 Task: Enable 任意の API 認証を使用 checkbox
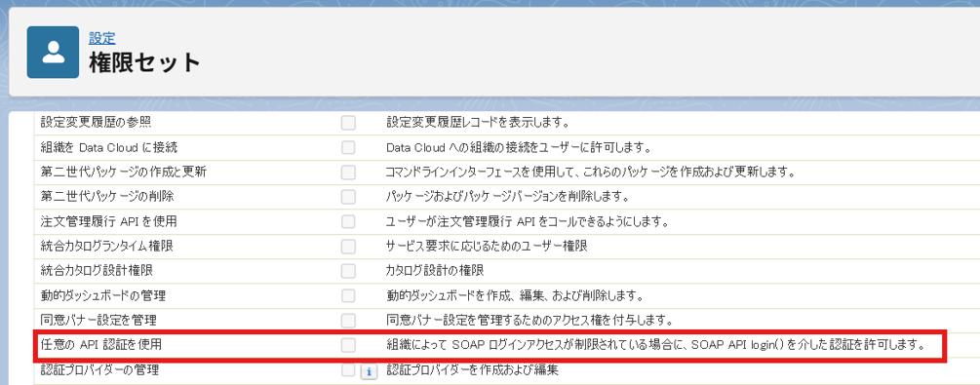(x=348, y=345)
